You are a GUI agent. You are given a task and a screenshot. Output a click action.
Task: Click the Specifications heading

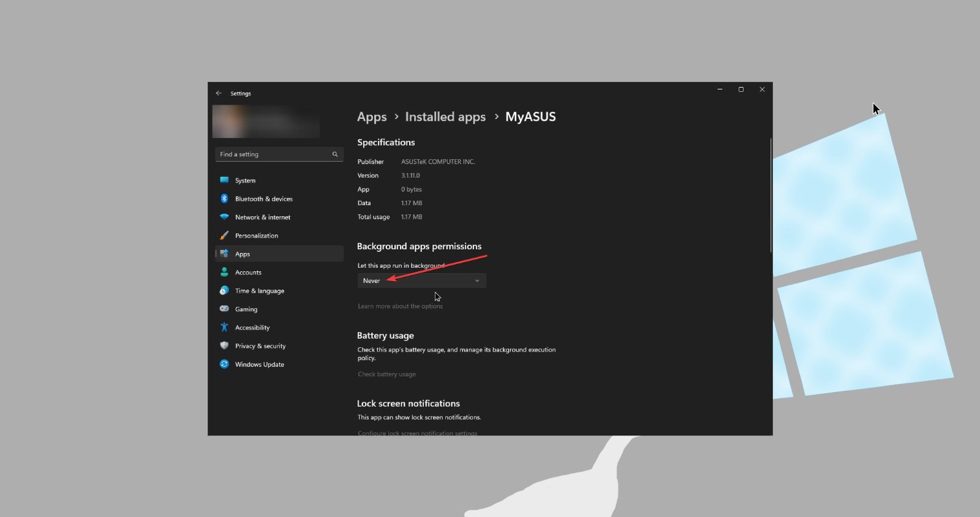coord(386,142)
